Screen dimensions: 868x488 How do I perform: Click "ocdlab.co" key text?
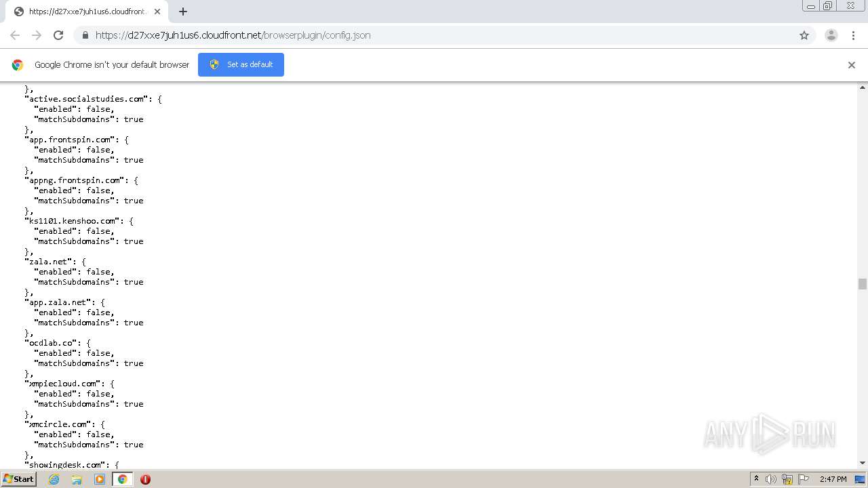(x=52, y=343)
